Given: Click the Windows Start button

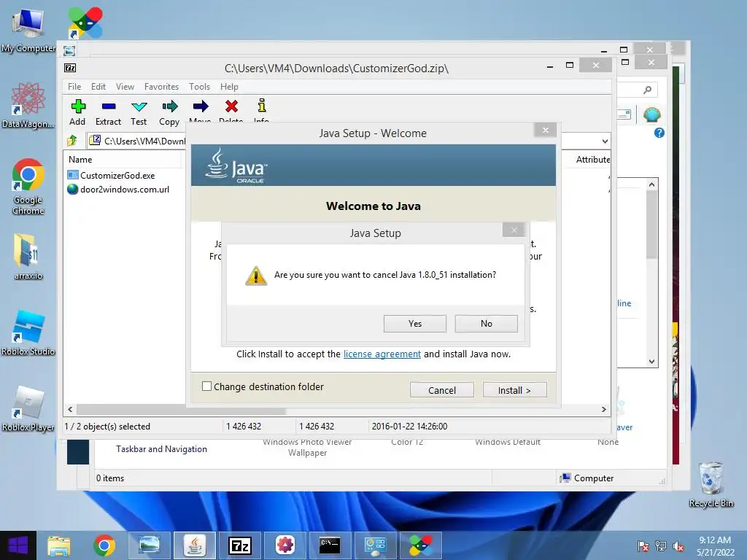Looking at the screenshot, I should click(x=18, y=545).
